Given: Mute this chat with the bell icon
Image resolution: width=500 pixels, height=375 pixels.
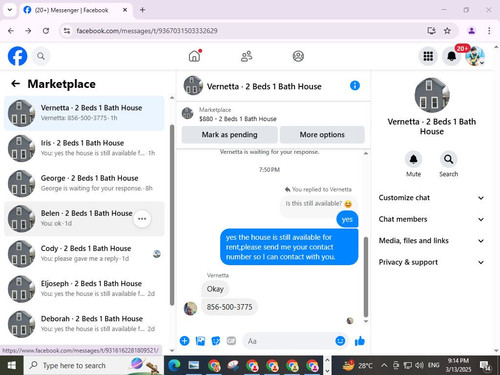Looking at the screenshot, I should tap(413, 159).
